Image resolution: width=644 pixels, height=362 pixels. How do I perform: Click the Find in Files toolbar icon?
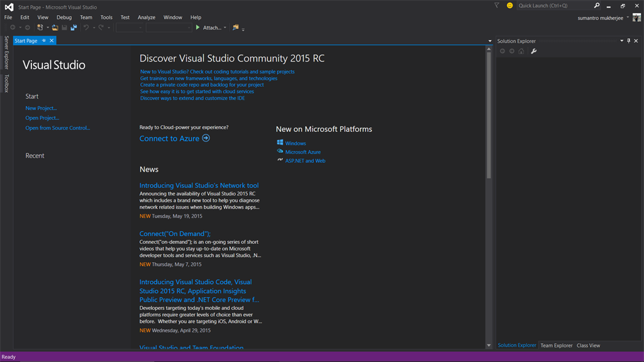click(x=236, y=28)
